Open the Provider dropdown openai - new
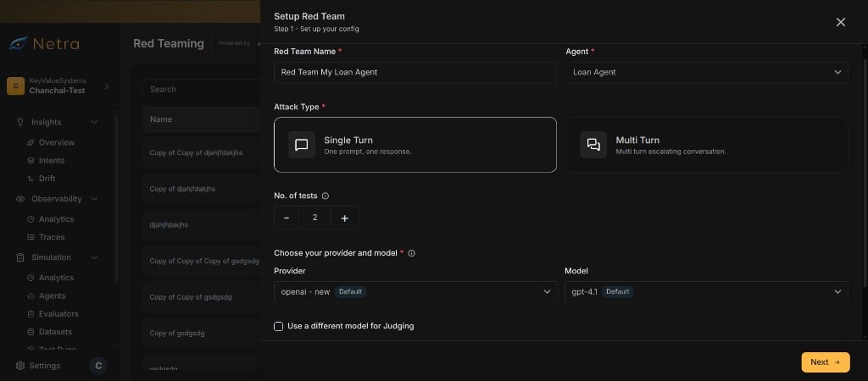868x381 pixels. tap(415, 291)
